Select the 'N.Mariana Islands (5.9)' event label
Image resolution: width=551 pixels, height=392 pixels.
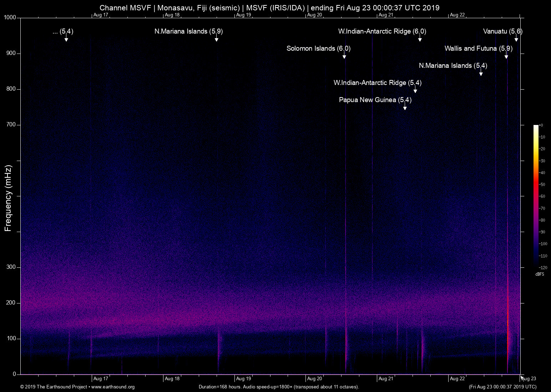[x=188, y=31]
